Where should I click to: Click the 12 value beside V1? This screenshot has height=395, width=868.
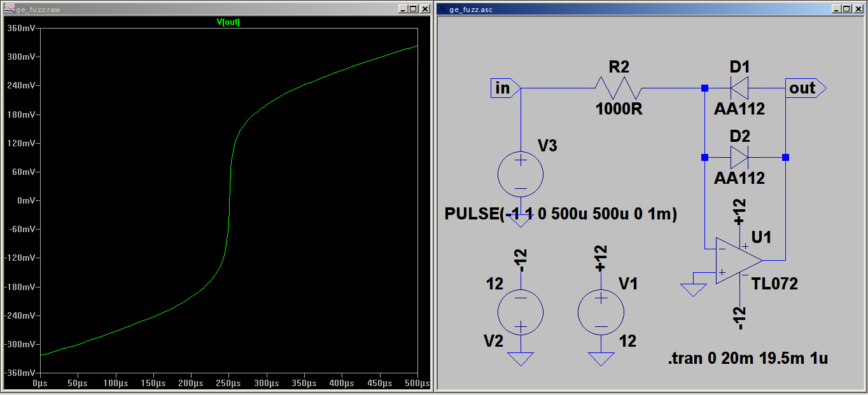pyautogui.click(x=628, y=342)
